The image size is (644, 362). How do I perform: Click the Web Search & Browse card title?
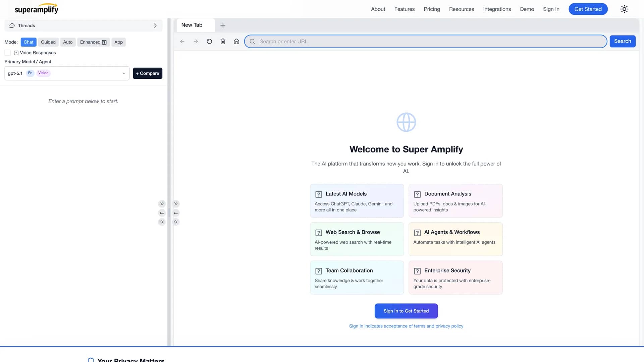tap(353, 232)
